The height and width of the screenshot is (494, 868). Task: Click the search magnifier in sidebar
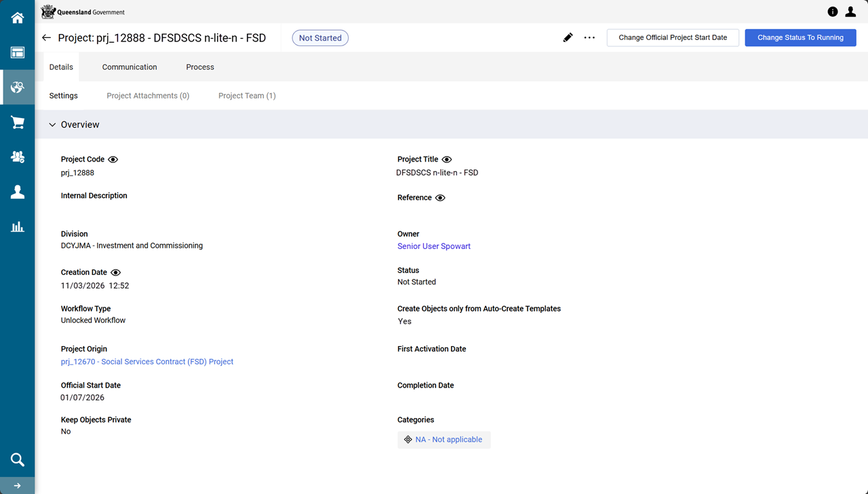[x=18, y=459]
